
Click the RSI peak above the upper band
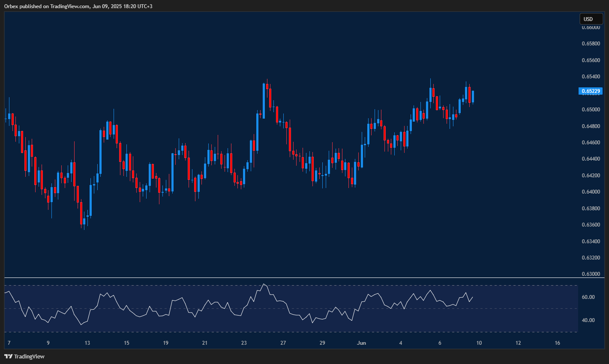pos(264,284)
